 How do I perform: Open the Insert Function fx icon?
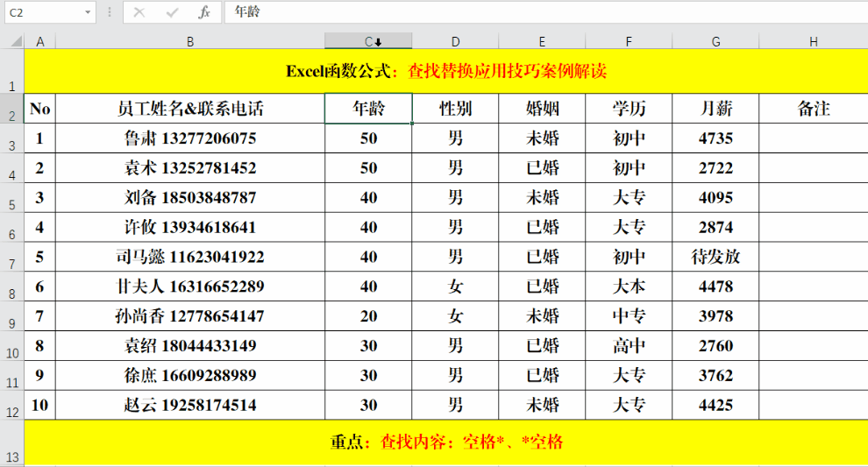coord(204,12)
